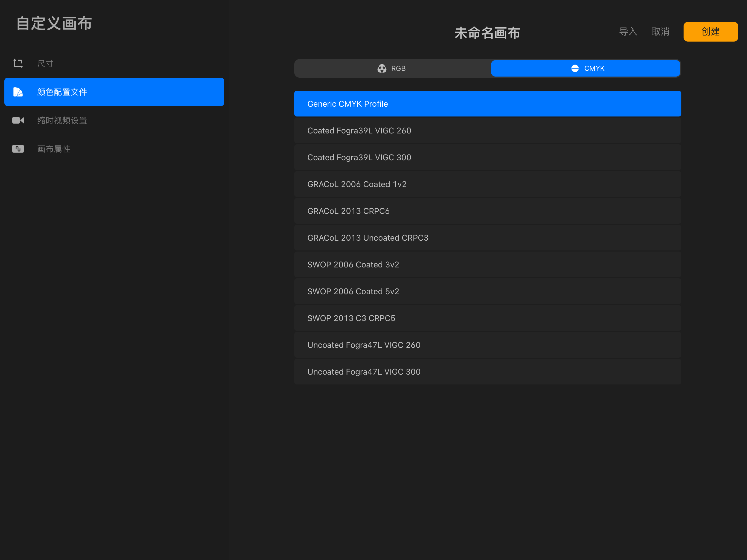Switch to the RGB color mode

[x=392, y=69]
